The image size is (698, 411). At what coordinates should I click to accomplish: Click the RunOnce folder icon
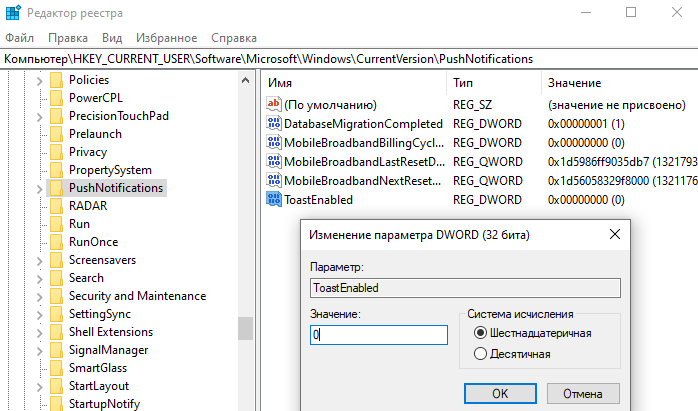coord(57,242)
